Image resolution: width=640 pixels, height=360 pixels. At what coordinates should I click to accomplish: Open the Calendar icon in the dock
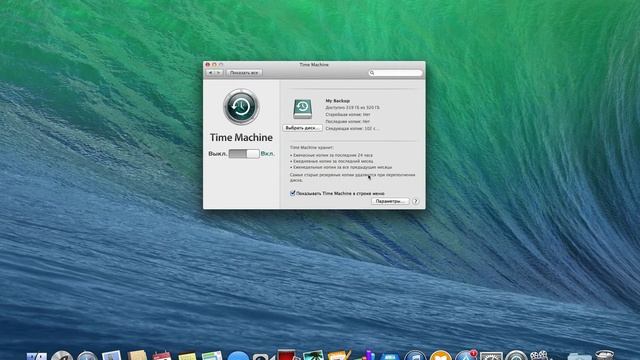click(x=162, y=356)
